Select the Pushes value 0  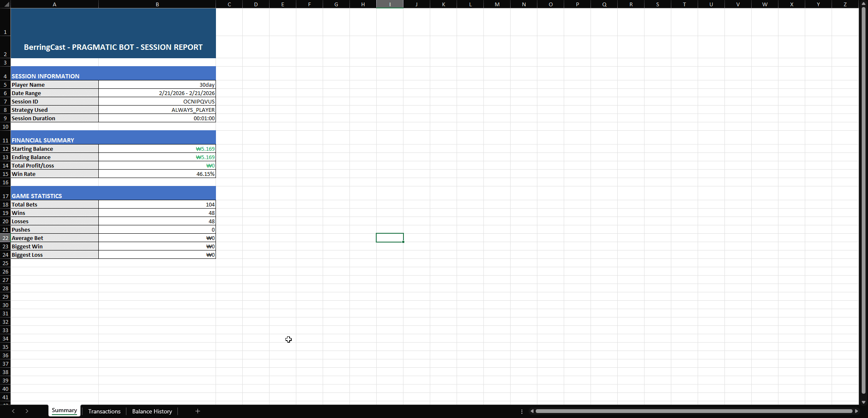[x=157, y=230]
